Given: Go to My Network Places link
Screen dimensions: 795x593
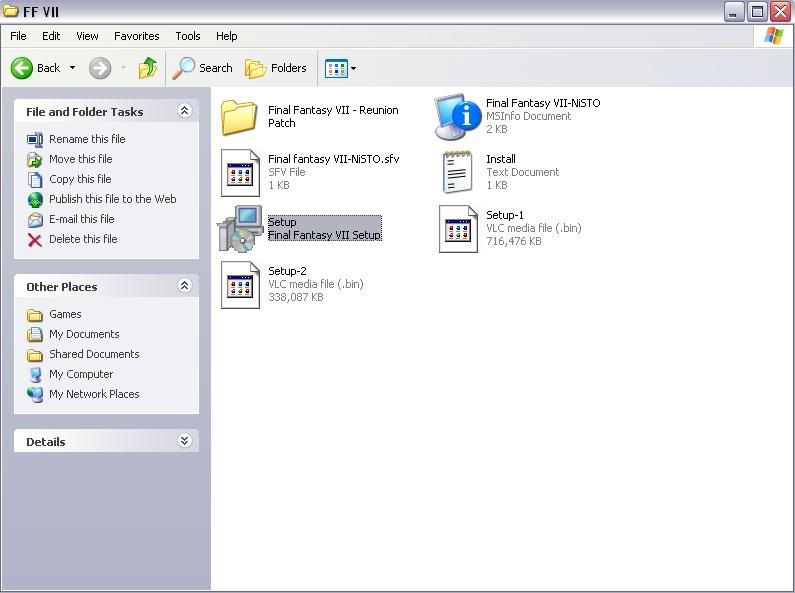Looking at the screenshot, I should point(94,394).
